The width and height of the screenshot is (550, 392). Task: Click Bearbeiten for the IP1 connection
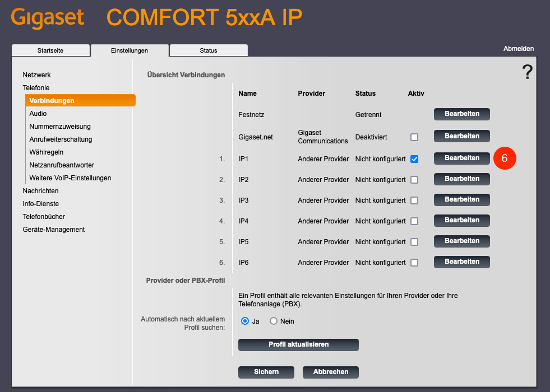tap(461, 158)
